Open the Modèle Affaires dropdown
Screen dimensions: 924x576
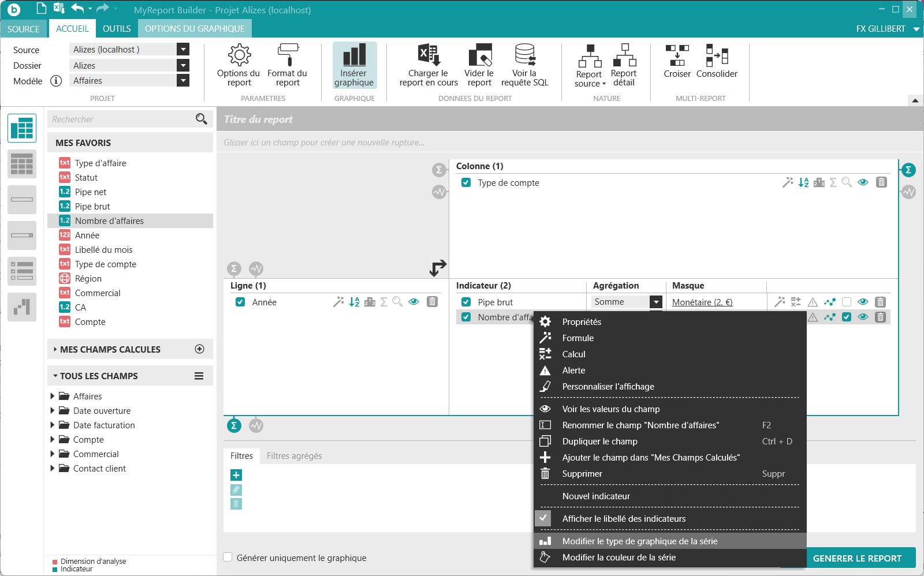(183, 81)
